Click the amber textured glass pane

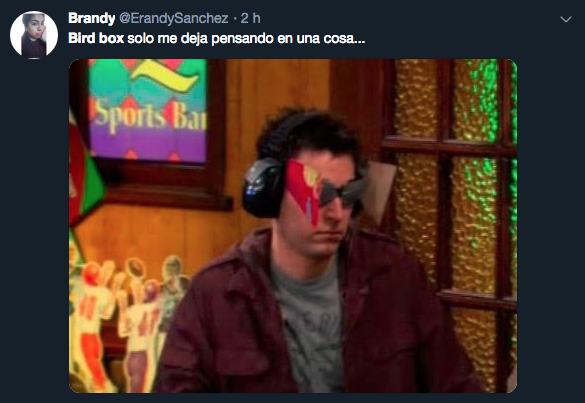[x=417, y=98]
